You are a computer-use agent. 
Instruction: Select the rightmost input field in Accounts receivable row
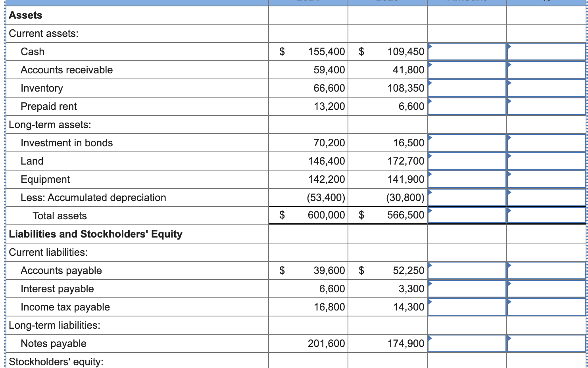[547, 70]
